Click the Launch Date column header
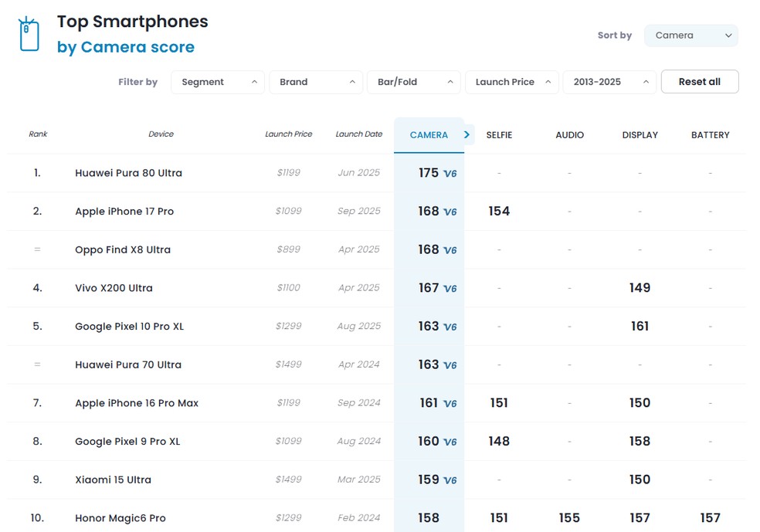This screenshot has width=760, height=532. tap(358, 134)
